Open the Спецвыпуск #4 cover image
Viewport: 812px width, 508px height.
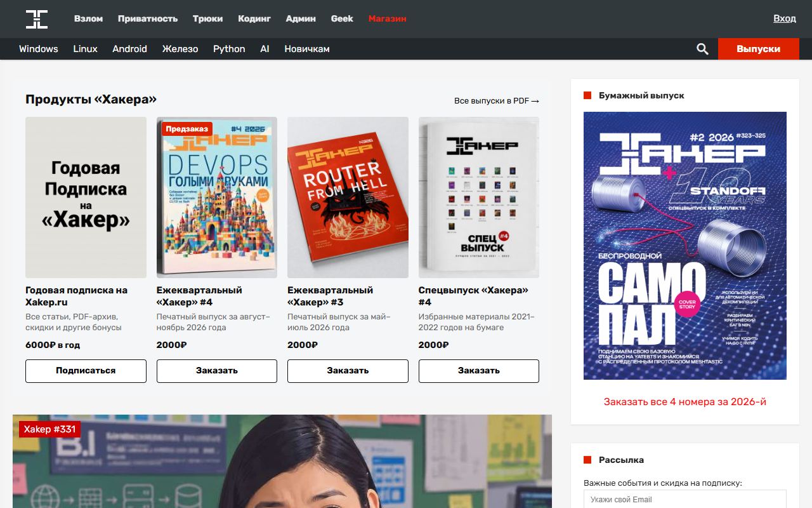tap(479, 197)
